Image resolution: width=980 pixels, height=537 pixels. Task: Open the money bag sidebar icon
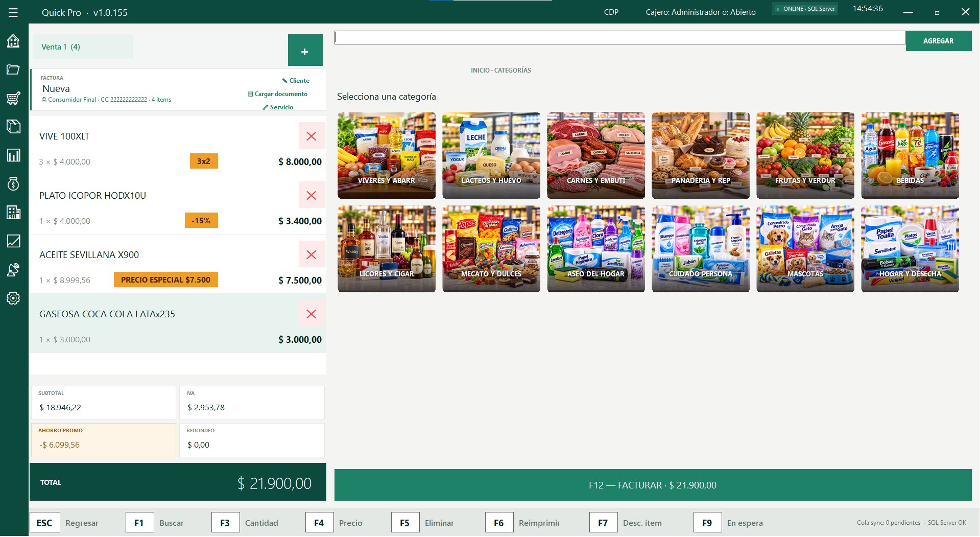pos(13,183)
